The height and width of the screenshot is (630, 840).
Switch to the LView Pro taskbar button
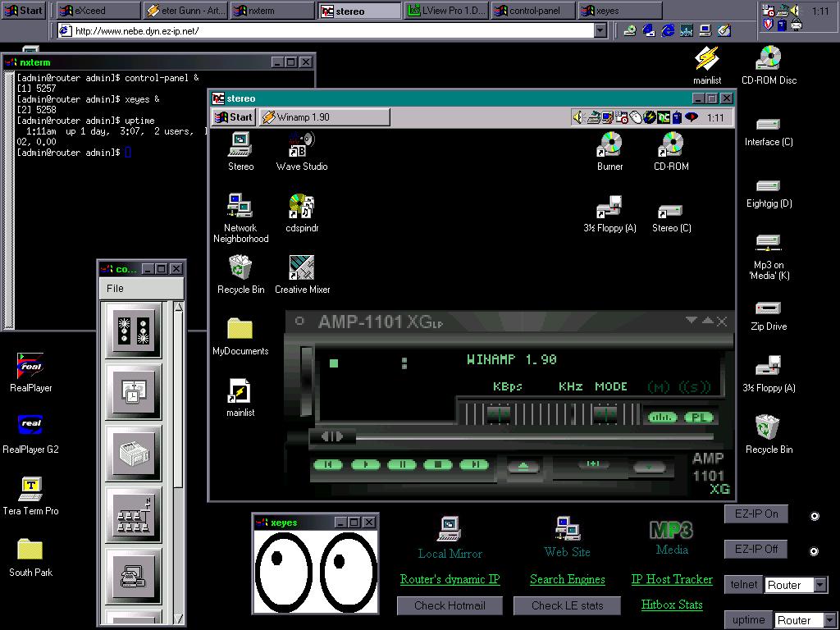(x=447, y=10)
